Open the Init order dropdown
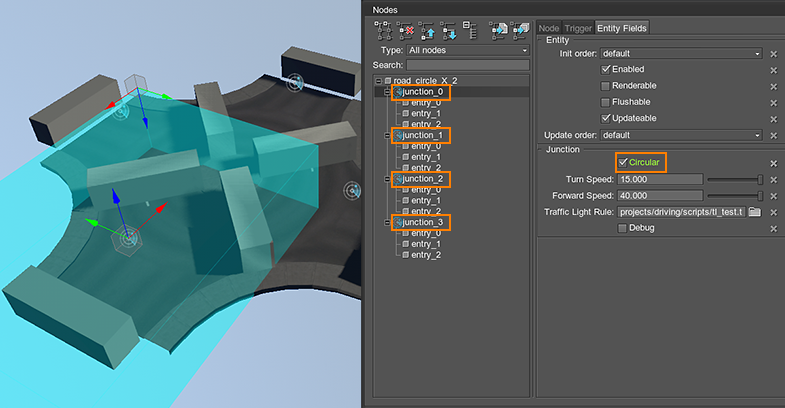Viewport: 785px width, 408px height. click(x=681, y=53)
